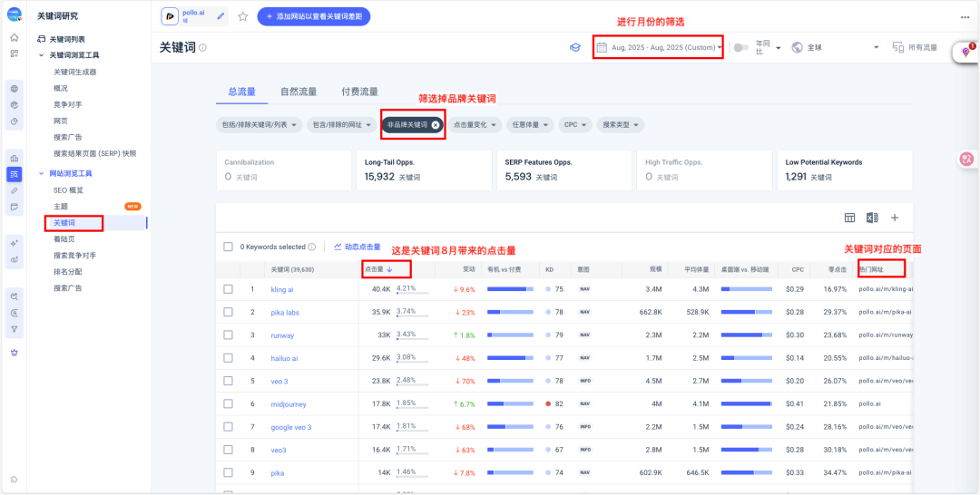
Task: Open the three-dots more menu at top right
Action: point(965,17)
